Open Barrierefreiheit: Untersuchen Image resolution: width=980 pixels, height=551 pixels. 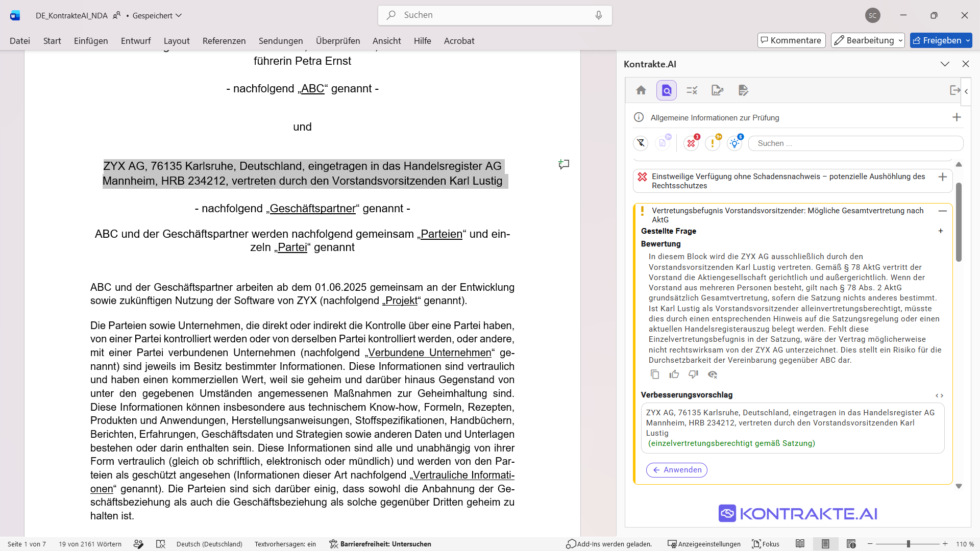(380, 544)
